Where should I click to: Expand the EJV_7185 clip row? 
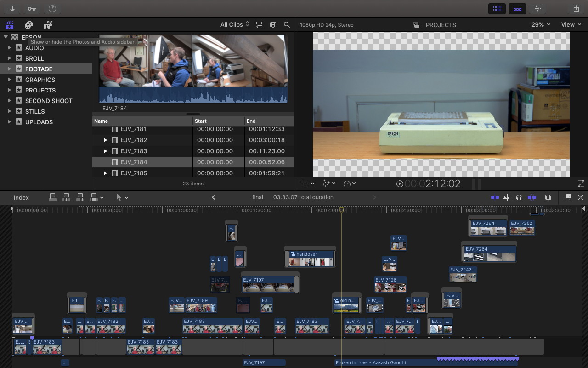pos(105,173)
